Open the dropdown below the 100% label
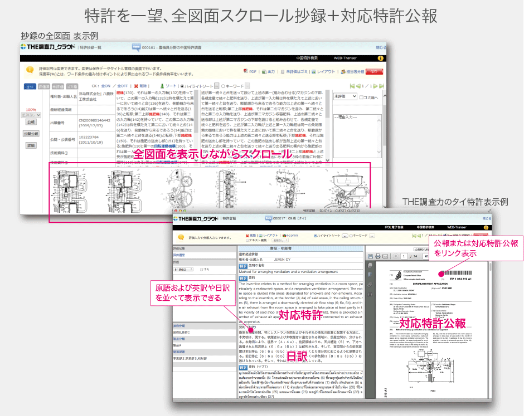The width and height of the screenshot is (524, 420). pos(31,115)
